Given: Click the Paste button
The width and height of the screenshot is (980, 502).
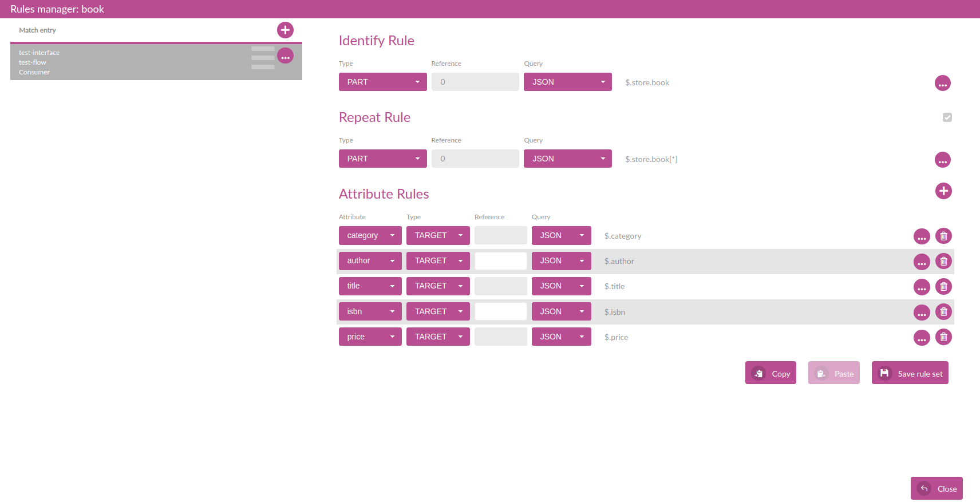Looking at the screenshot, I should pyautogui.click(x=834, y=373).
